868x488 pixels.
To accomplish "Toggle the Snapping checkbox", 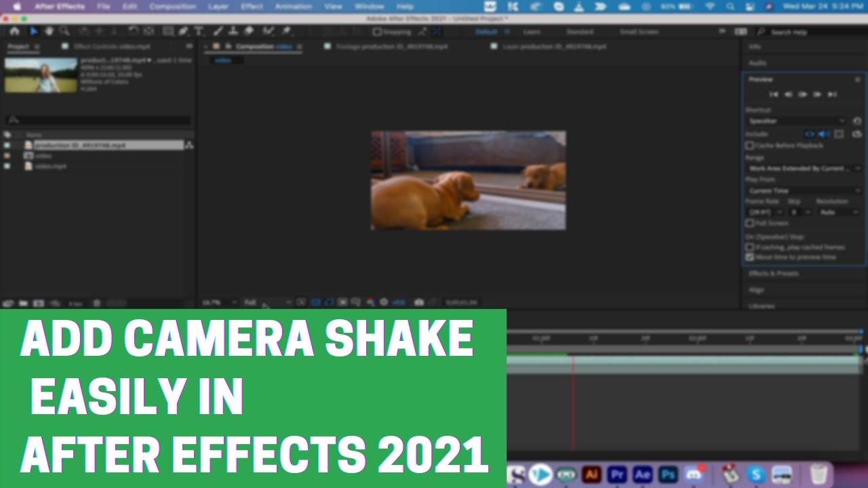I will (x=377, y=32).
